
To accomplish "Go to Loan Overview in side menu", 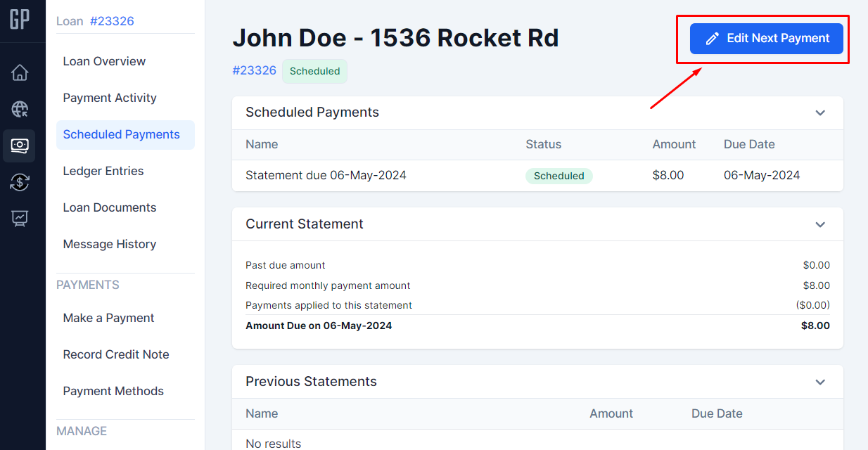I will coord(104,61).
